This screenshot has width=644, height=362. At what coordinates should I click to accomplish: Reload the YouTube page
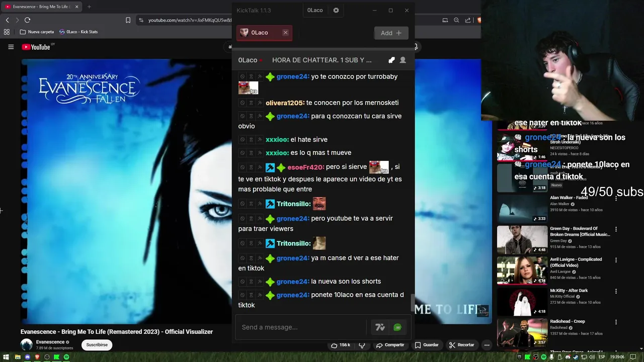point(27,20)
